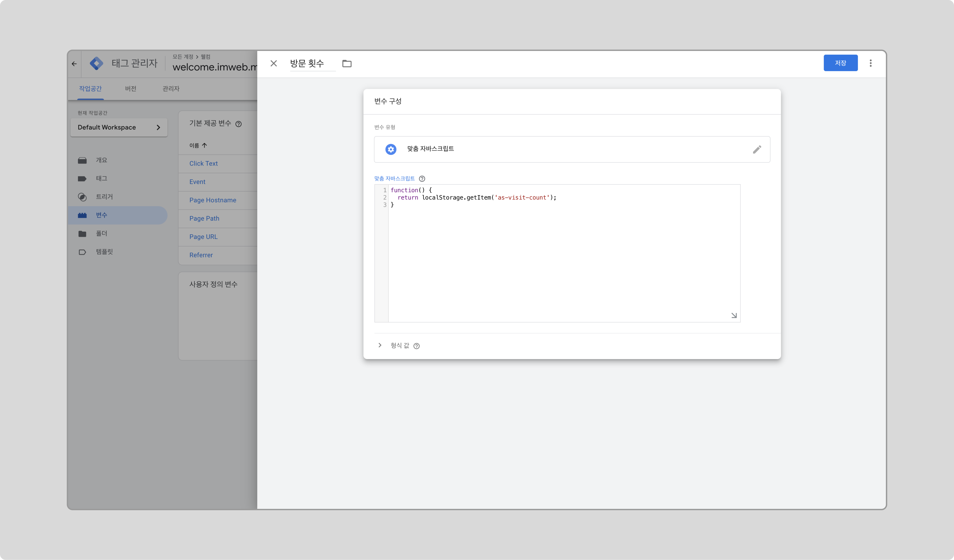Open the Page URL variable
This screenshot has width=954, height=560.
[203, 237]
